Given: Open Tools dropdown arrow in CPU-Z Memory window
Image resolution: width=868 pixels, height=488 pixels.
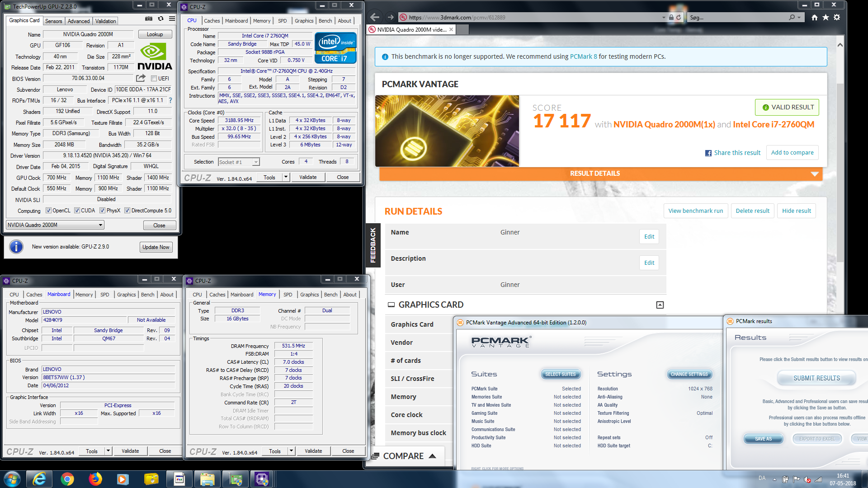Looking at the screenshot, I should point(291,451).
